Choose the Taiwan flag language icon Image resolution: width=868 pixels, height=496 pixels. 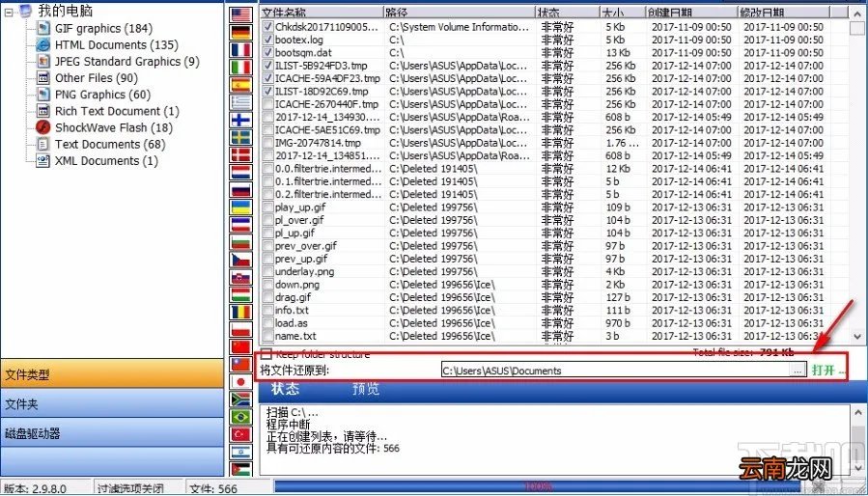point(241,364)
